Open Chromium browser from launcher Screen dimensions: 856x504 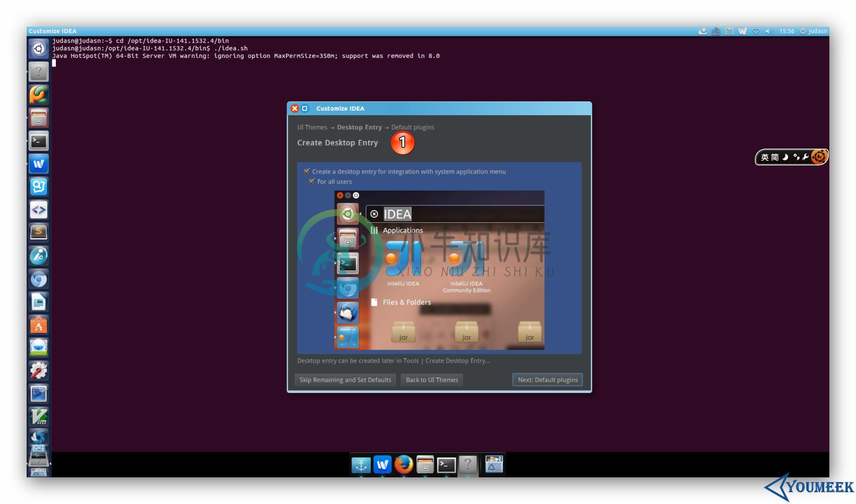click(38, 279)
